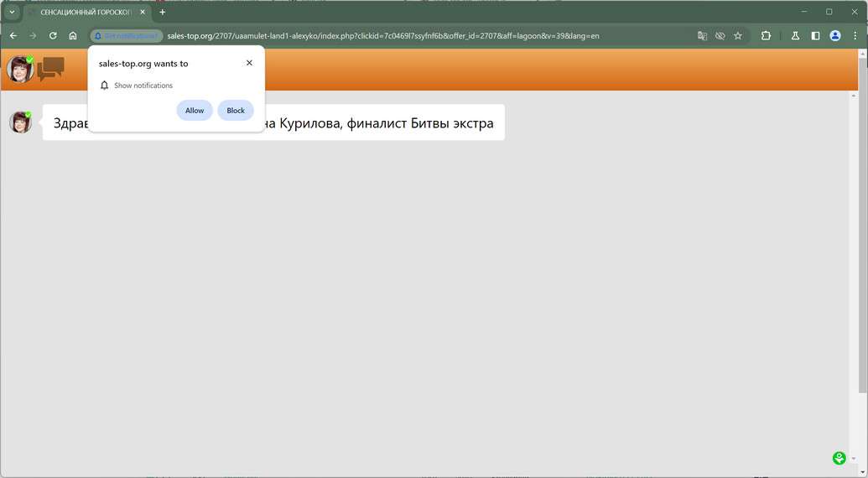This screenshot has height=478, width=868.
Task: Go forward using the forward arrow
Action: [x=33, y=35]
